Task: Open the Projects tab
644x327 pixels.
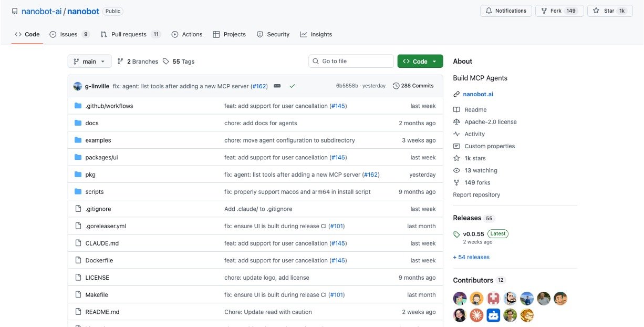Action: 230,34
